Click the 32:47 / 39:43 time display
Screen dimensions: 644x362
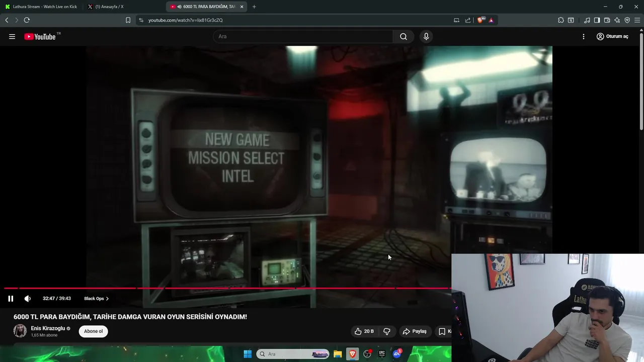57,299
